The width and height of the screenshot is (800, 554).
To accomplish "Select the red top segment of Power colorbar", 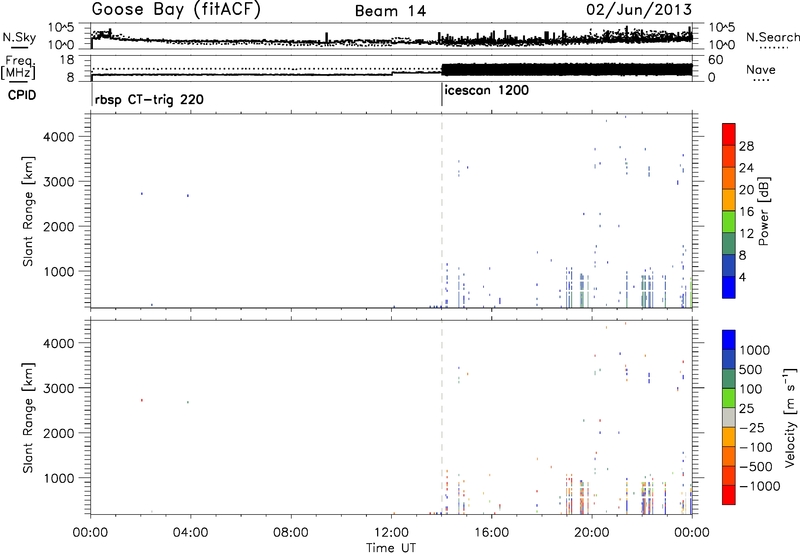I will pyautogui.click(x=729, y=134).
